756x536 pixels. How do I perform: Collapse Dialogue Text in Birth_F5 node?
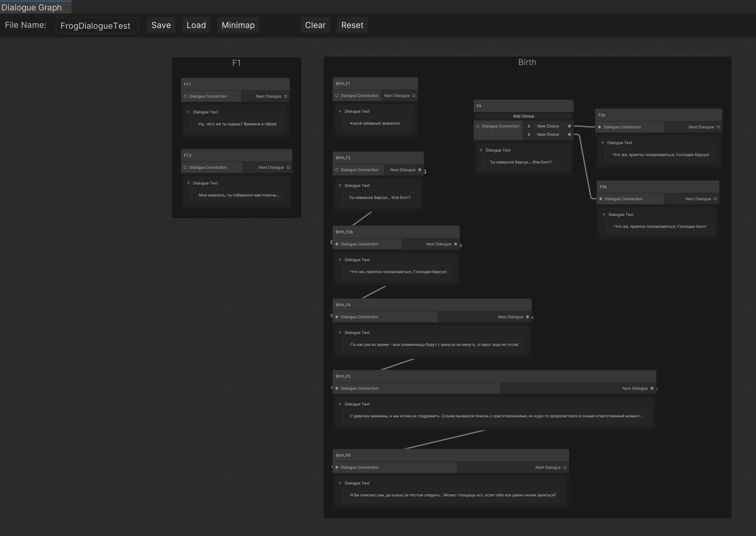[x=340, y=404]
